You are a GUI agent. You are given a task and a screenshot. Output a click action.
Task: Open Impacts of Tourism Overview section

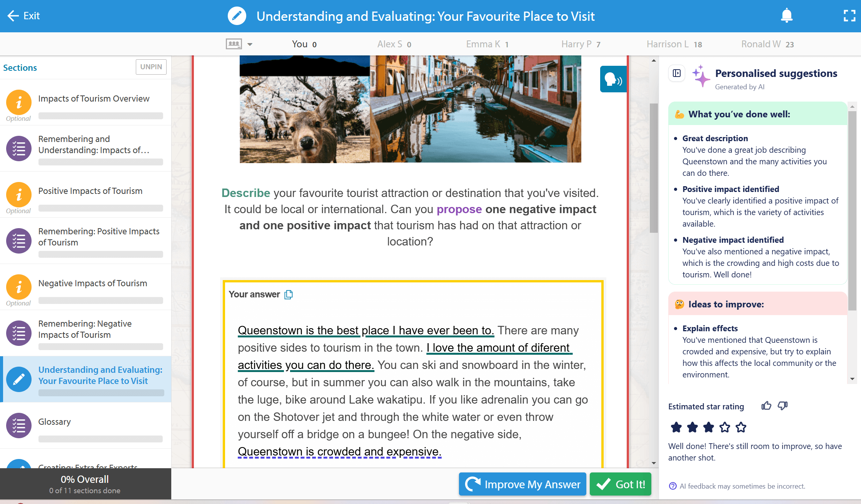tap(93, 99)
